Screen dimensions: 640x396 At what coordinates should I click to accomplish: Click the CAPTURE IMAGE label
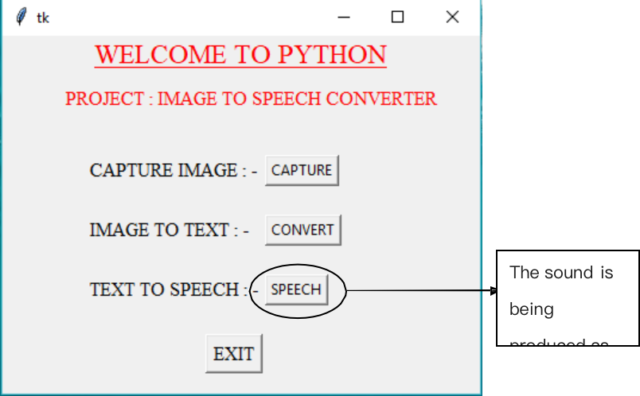pos(173,170)
